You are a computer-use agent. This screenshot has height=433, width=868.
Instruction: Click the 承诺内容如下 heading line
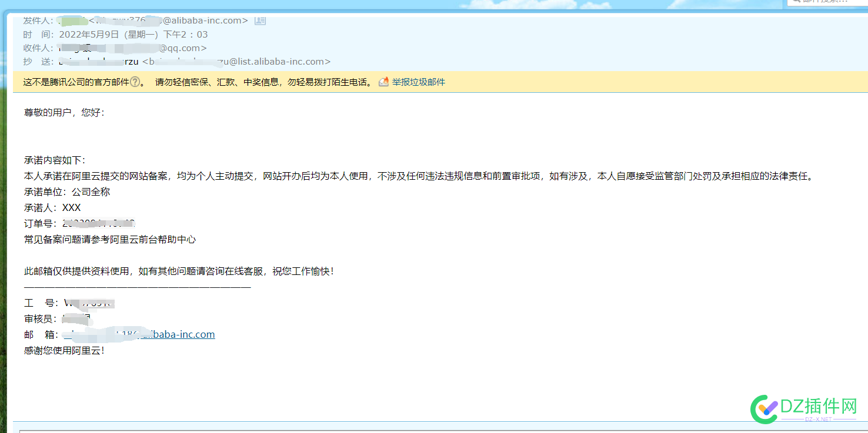coord(55,160)
